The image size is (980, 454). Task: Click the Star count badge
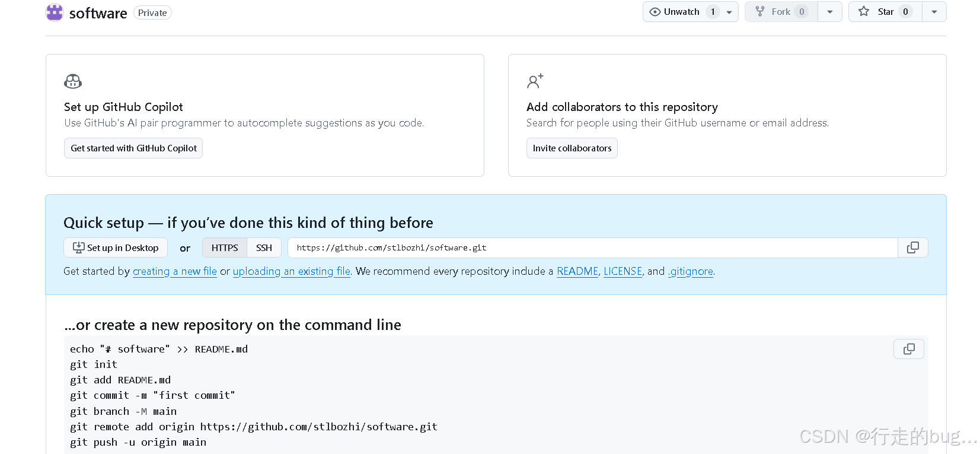(x=905, y=12)
